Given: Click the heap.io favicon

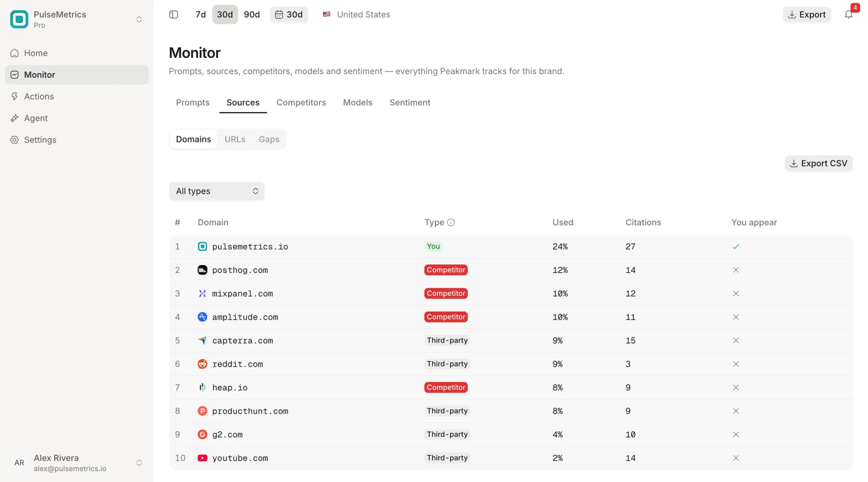Looking at the screenshot, I should click(x=203, y=388).
